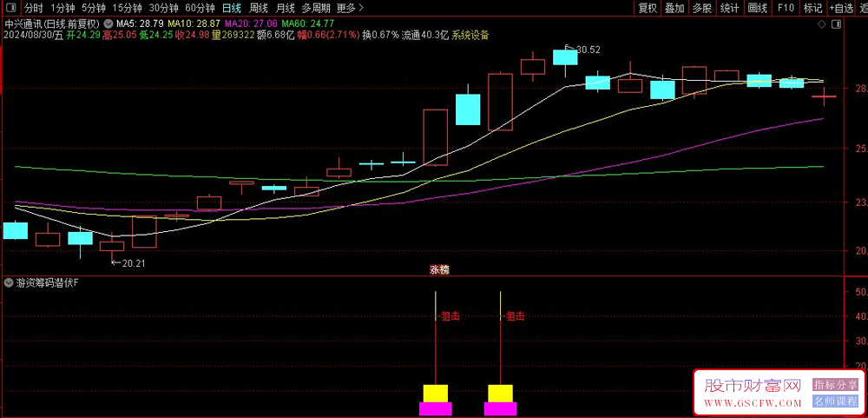Click the 叠加 overlay button
Screen dimensions: 868x418
pos(674,8)
